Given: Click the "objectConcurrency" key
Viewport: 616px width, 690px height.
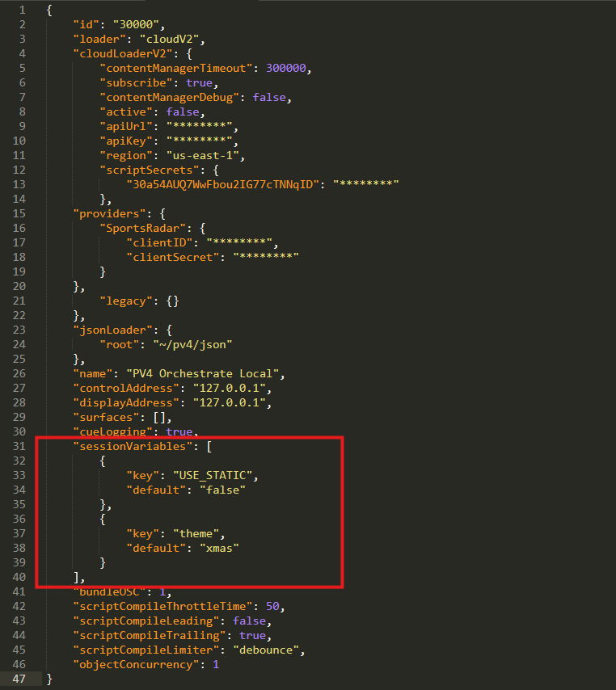Looking at the screenshot, I should click(x=136, y=664).
